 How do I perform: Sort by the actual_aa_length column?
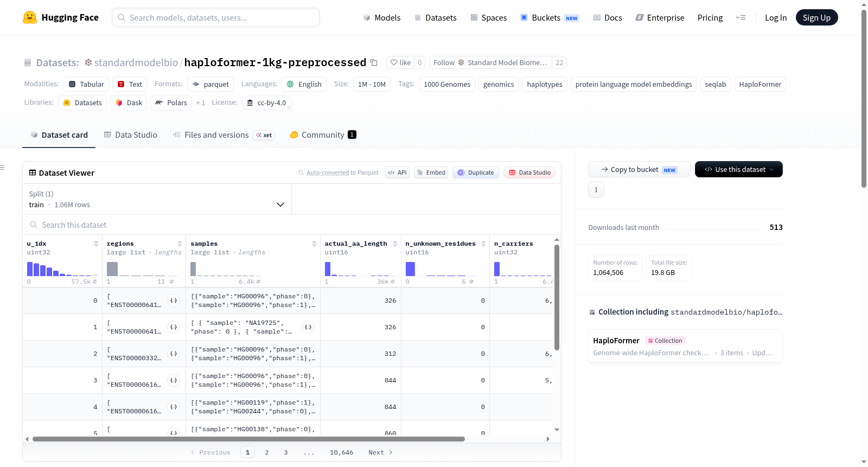coord(395,244)
